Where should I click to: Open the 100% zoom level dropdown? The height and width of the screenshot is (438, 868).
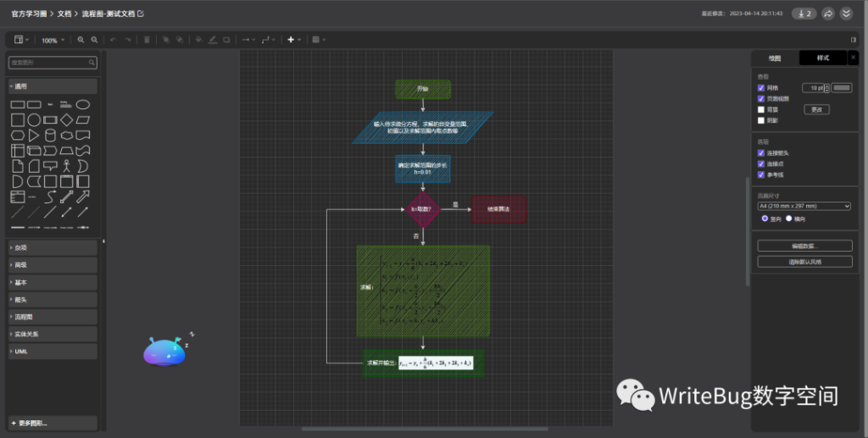[53, 40]
